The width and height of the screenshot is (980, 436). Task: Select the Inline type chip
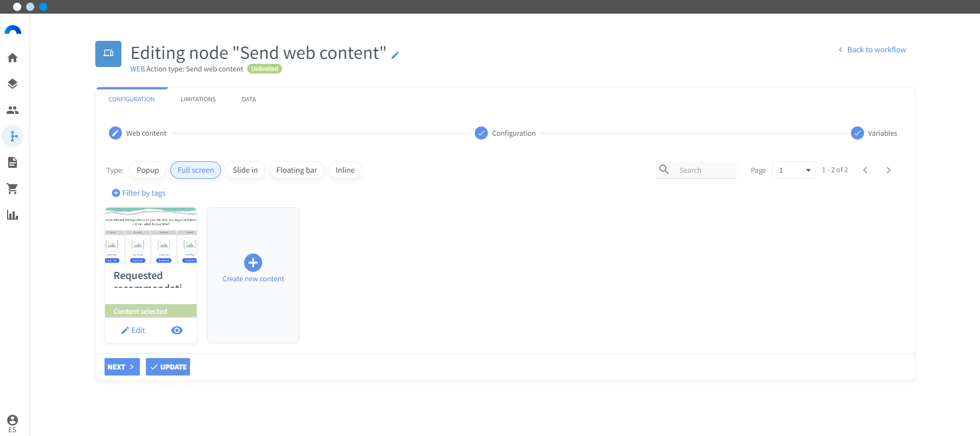click(x=345, y=170)
